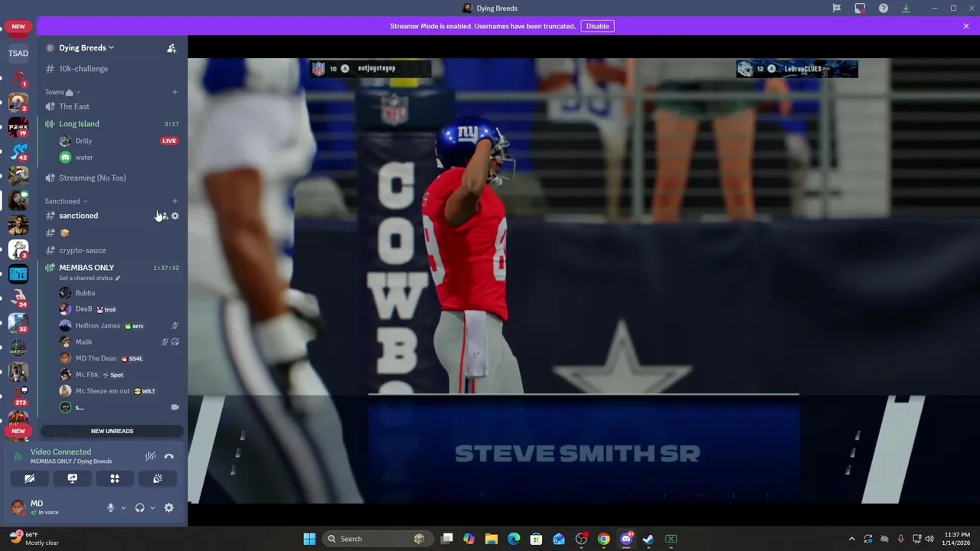Viewport: 980px width, 551px height.
Task: Deafen with the headphones icon
Action: (139, 507)
